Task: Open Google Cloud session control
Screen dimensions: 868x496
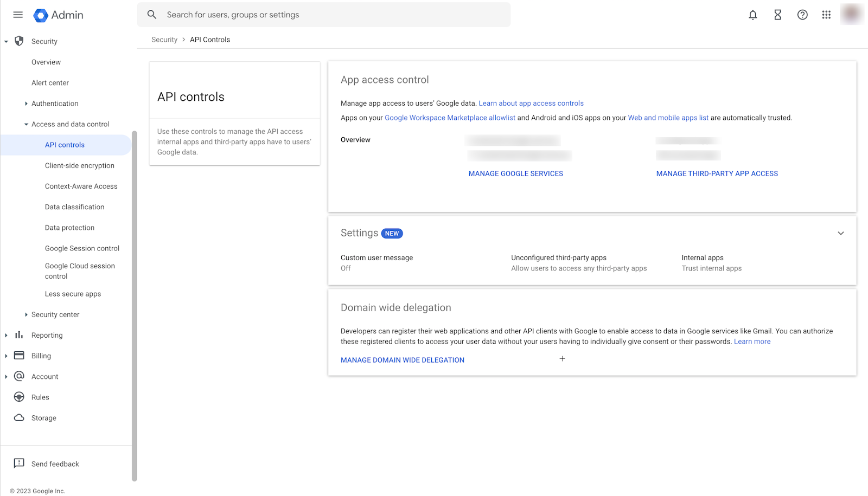Action: [x=80, y=271]
